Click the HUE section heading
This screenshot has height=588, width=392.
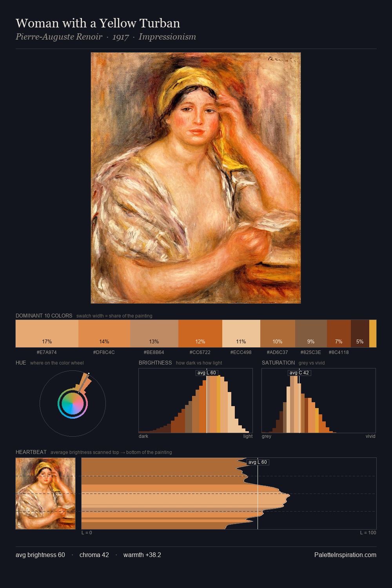point(21,363)
